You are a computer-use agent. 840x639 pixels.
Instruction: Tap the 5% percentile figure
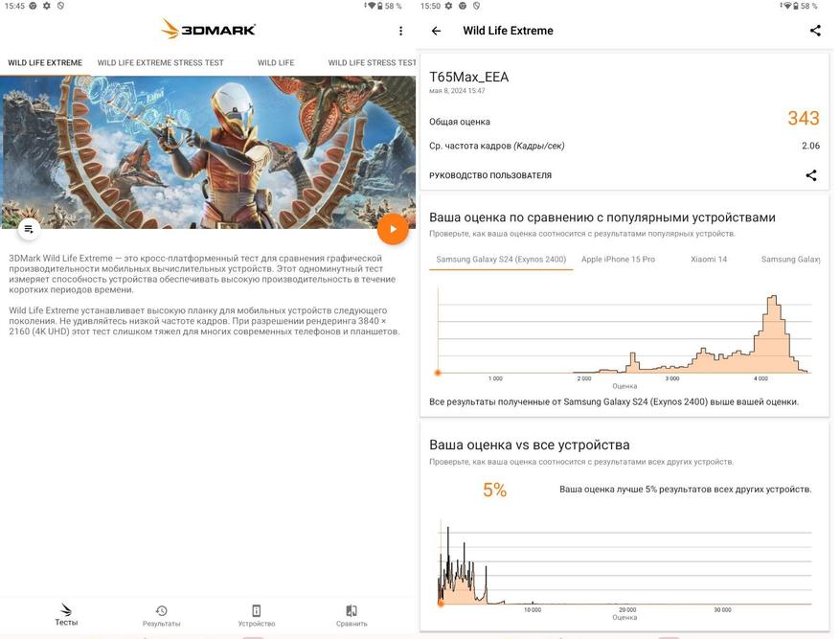(494, 490)
